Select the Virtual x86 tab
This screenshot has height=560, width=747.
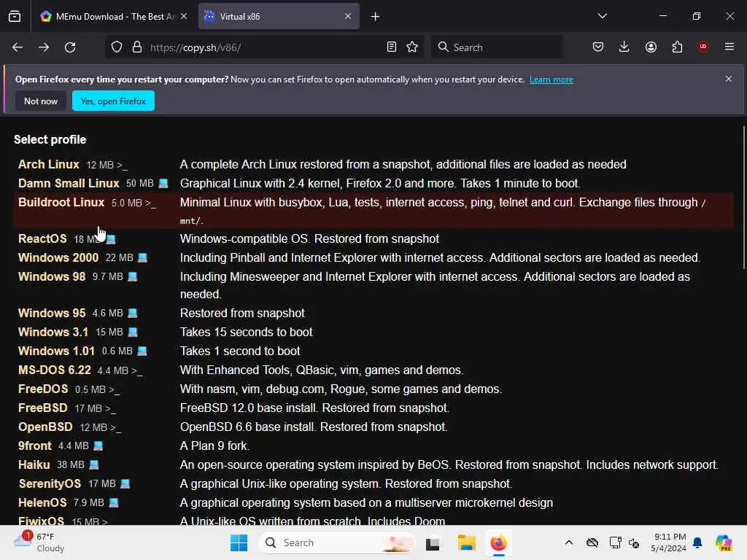tap(279, 17)
